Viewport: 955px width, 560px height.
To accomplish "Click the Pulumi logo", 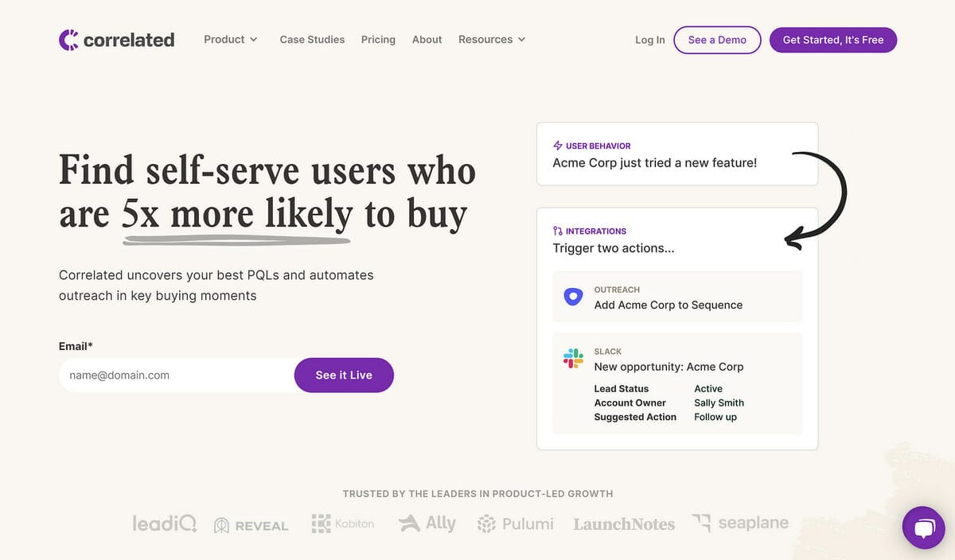I will pyautogui.click(x=515, y=523).
